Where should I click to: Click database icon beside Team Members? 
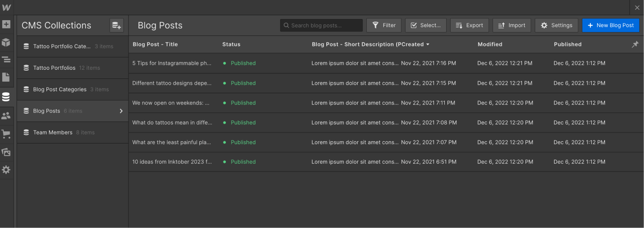(x=26, y=133)
